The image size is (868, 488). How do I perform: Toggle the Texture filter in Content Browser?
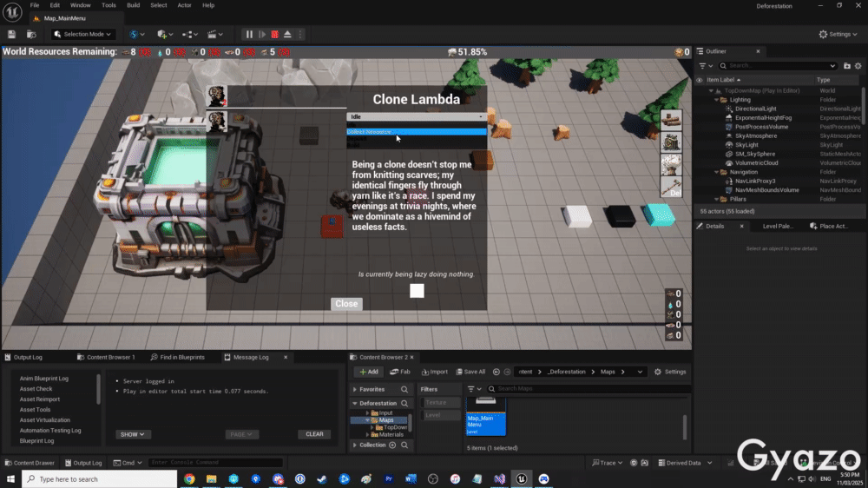click(x=442, y=403)
